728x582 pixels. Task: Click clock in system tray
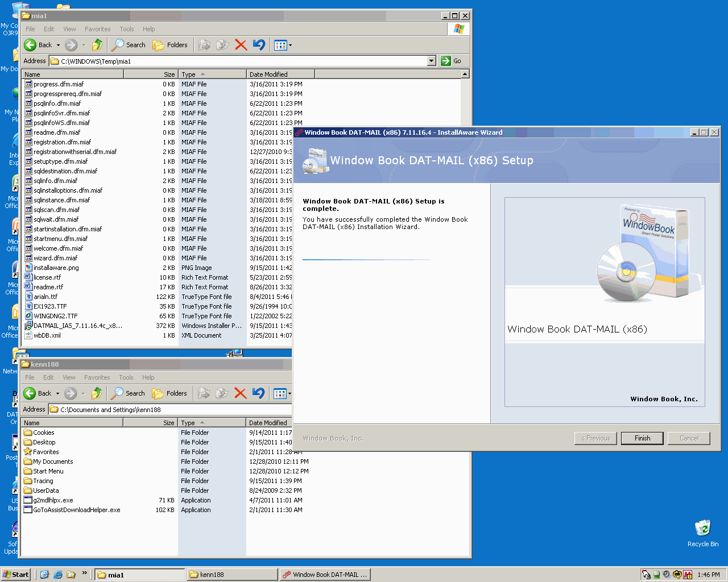click(708, 575)
